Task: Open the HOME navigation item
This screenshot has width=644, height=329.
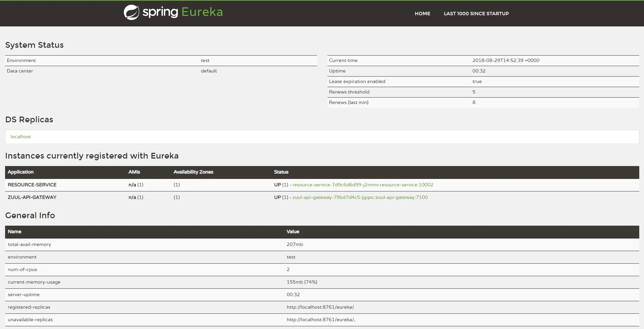Action: tap(422, 14)
